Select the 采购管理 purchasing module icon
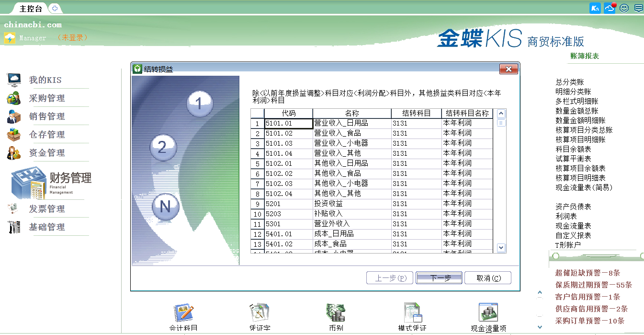 (13, 98)
